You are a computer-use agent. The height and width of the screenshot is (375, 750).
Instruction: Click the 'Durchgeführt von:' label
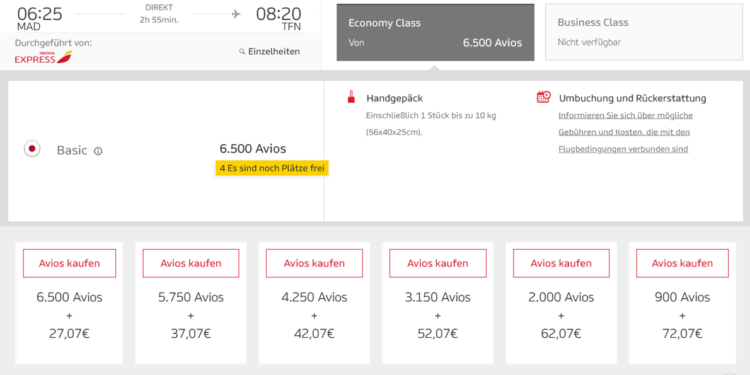53,43
